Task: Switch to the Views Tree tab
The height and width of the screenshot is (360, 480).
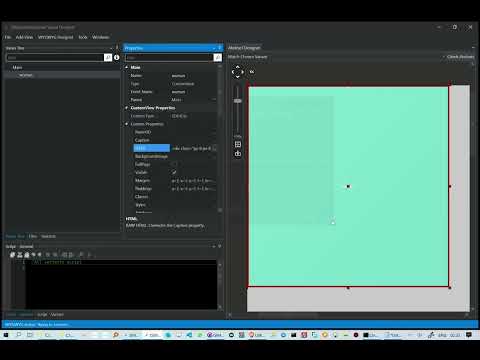Action: pos(15,236)
